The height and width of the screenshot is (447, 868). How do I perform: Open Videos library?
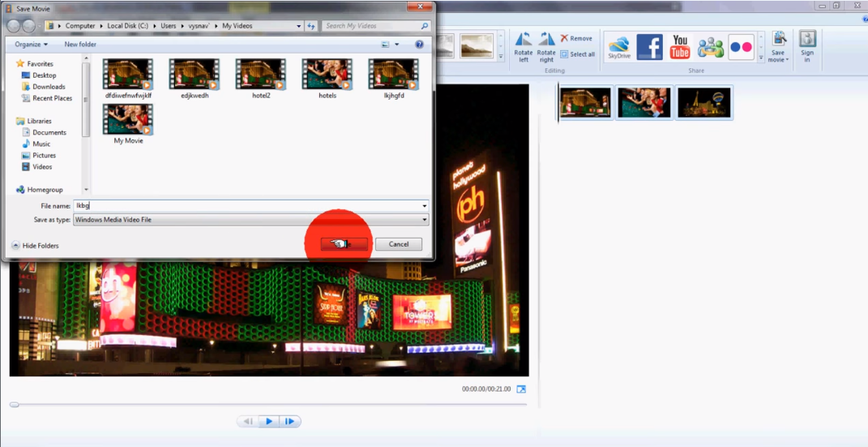tap(42, 167)
